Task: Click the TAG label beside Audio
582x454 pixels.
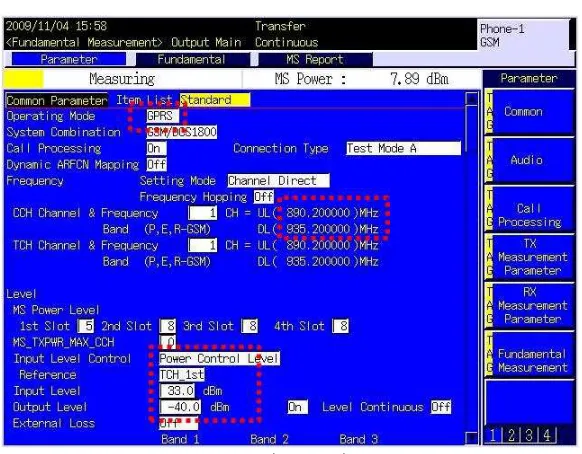Action: click(x=489, y=160)
